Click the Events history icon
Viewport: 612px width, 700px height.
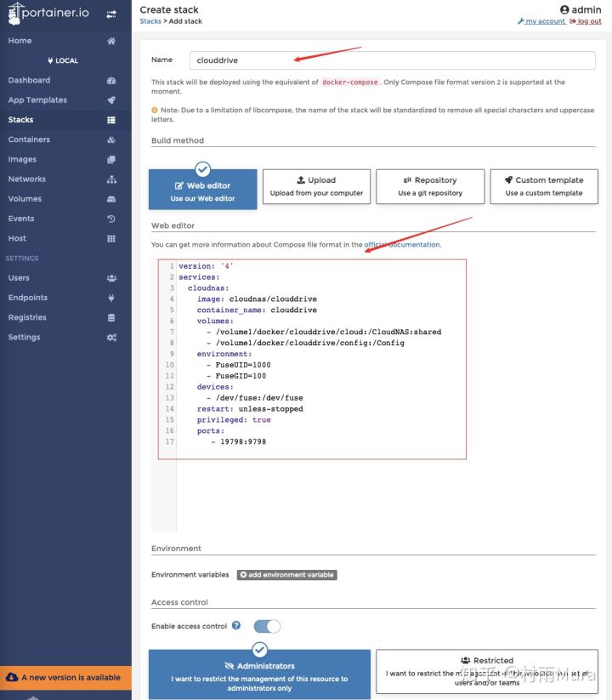pos(111,219)
